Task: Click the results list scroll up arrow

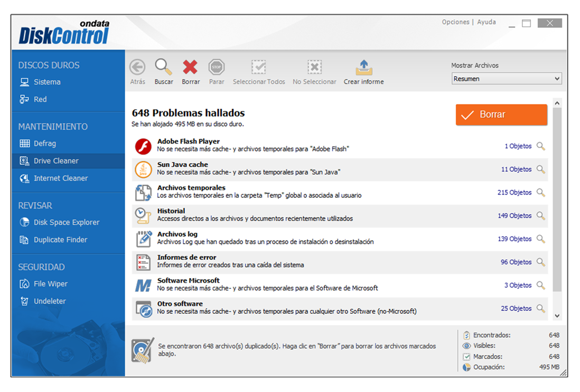Action: click(x=557, y=103)
